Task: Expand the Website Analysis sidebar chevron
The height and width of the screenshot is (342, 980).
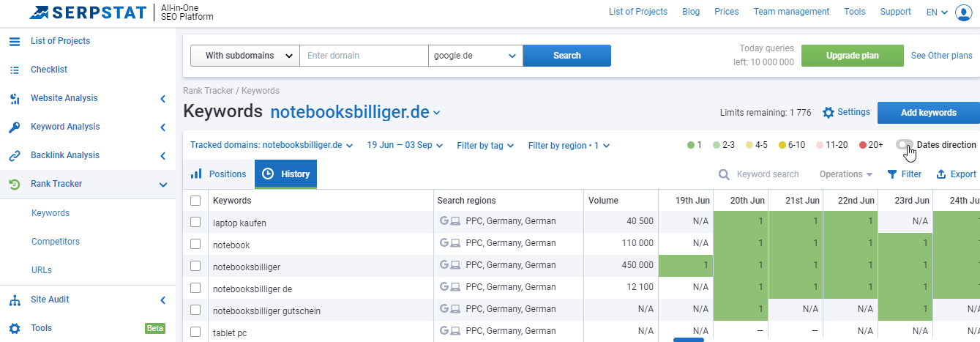Action: tap(162, 98)
